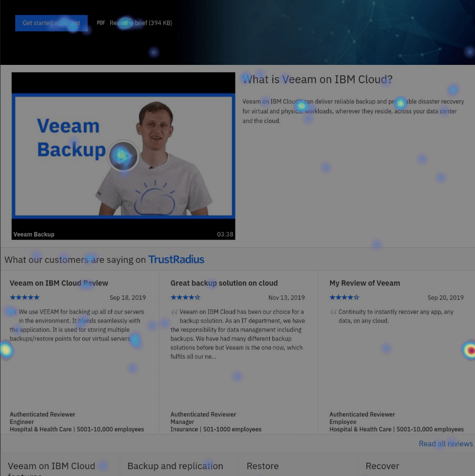
Task: Open the My Review of Veeam title
Action: (x=365, y=283)
